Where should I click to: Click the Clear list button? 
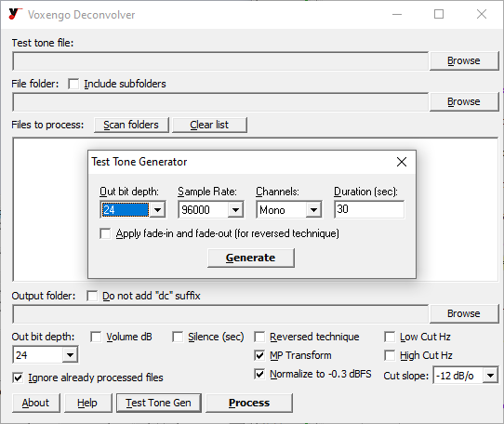click(x=209, y=125)
